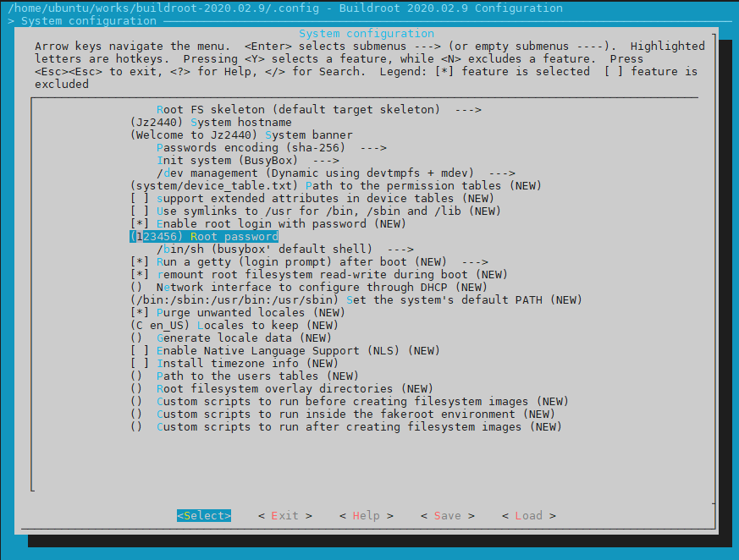
Task: Click the Exit button
Action: (285, 516)
